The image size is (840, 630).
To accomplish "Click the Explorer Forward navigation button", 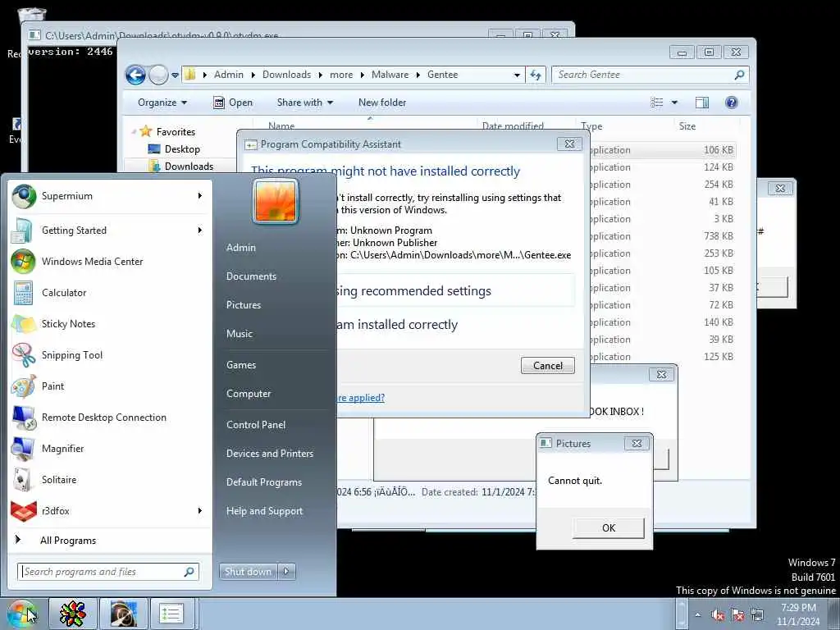I will click(158, 75).
